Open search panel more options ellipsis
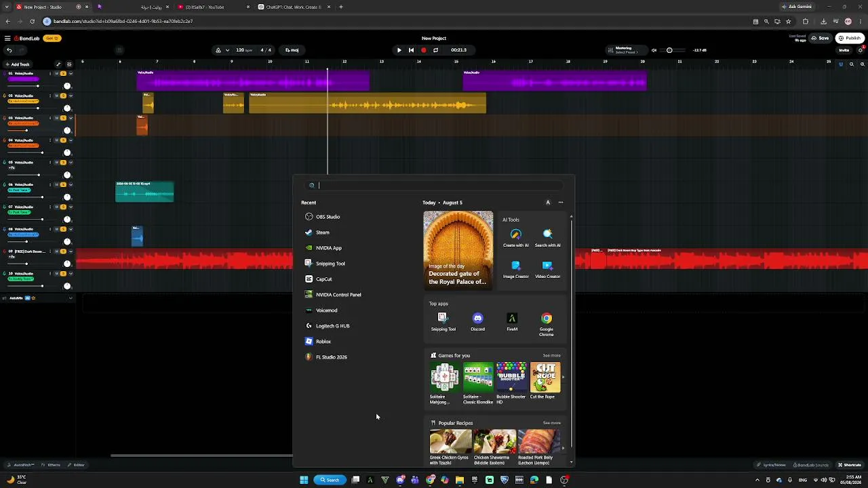Screen dimensions: 868x488 click(560, 203)
